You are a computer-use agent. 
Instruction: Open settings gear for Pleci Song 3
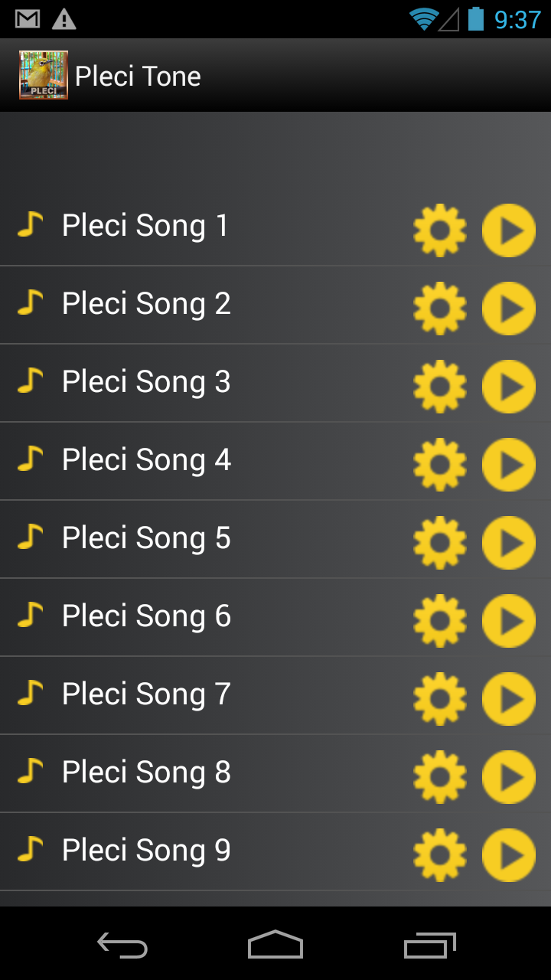coord(440,387)
